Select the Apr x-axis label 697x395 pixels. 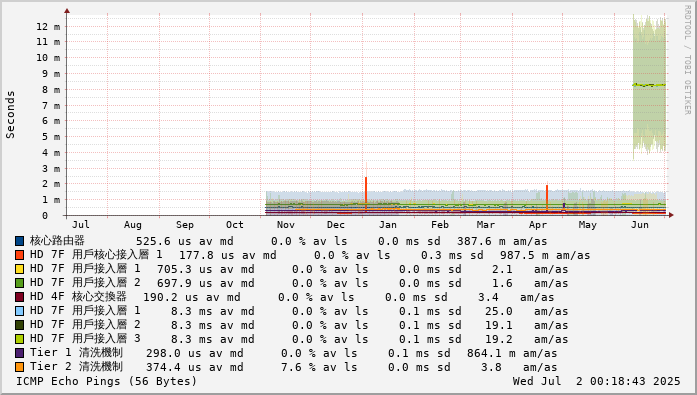538,225
